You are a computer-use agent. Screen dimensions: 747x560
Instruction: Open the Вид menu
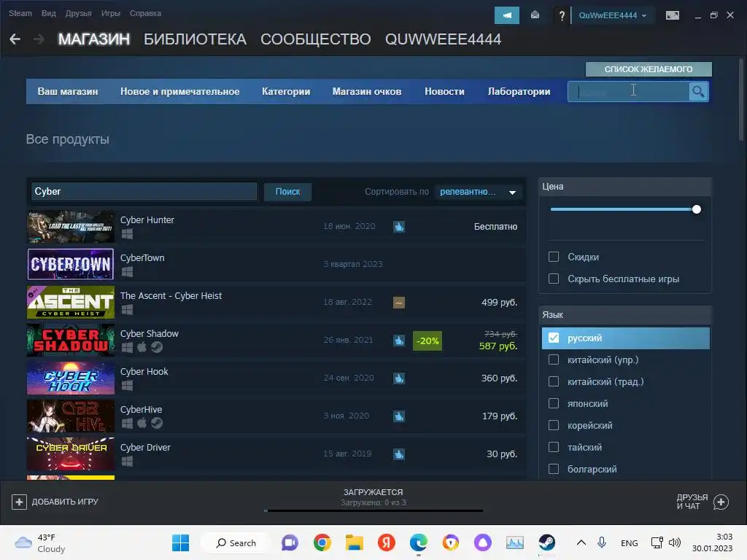pyautogui.click(x=49, y=13)
